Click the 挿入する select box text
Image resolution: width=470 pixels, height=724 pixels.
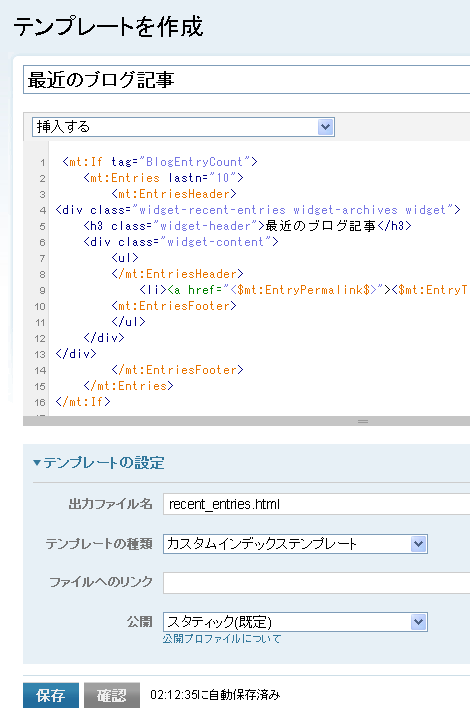pos(63,127)
